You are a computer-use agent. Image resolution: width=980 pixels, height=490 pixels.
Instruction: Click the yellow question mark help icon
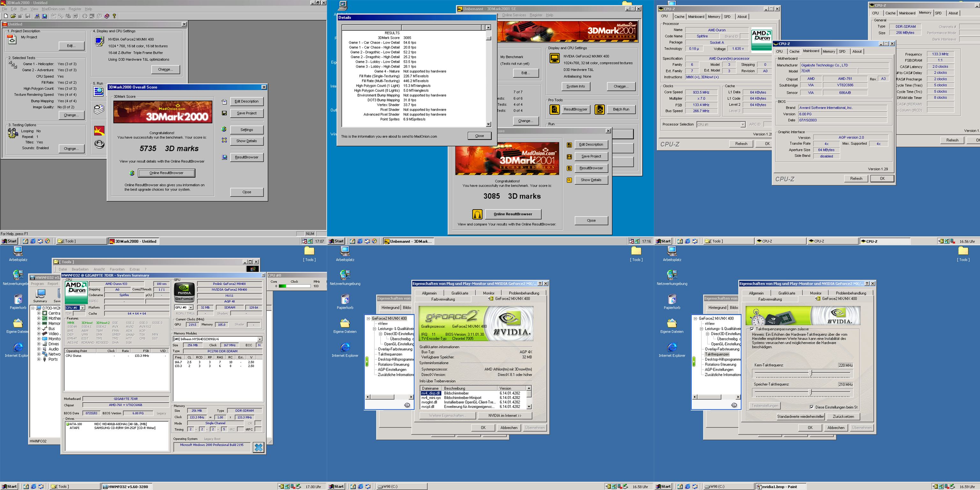(114, 16)
